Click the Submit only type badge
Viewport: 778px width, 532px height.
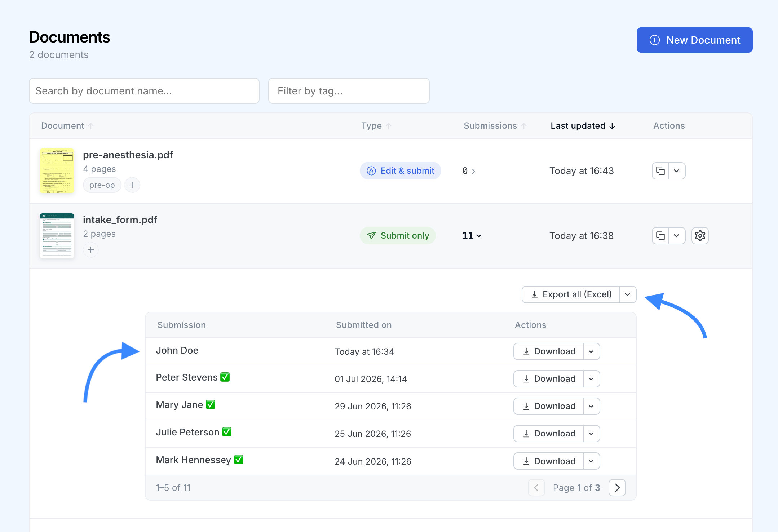(x=398, y=236)
